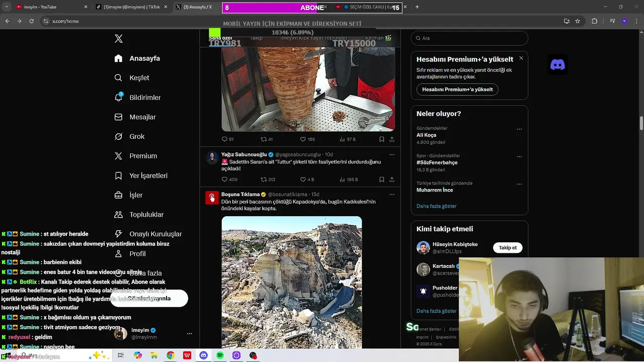Open the Kapadokya rock collapse photo
The image size is (644, 362).
pos(292,282)
